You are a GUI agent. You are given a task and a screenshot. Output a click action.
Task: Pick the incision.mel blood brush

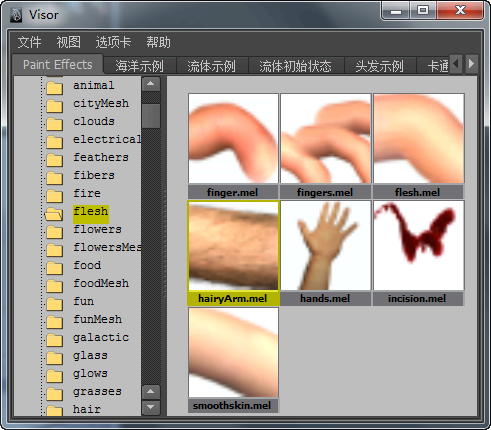pyautogui.click(x=419, y=246)
